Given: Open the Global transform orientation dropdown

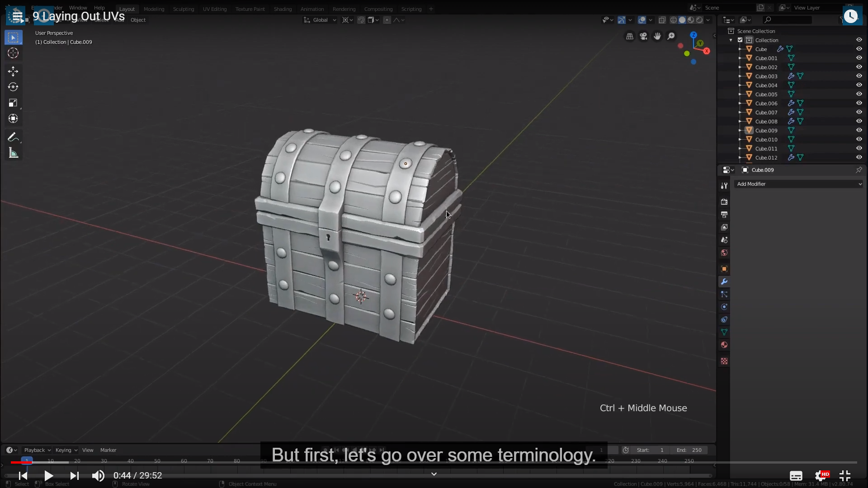Looking at the screenshot, I should click(x=320, y=20).
